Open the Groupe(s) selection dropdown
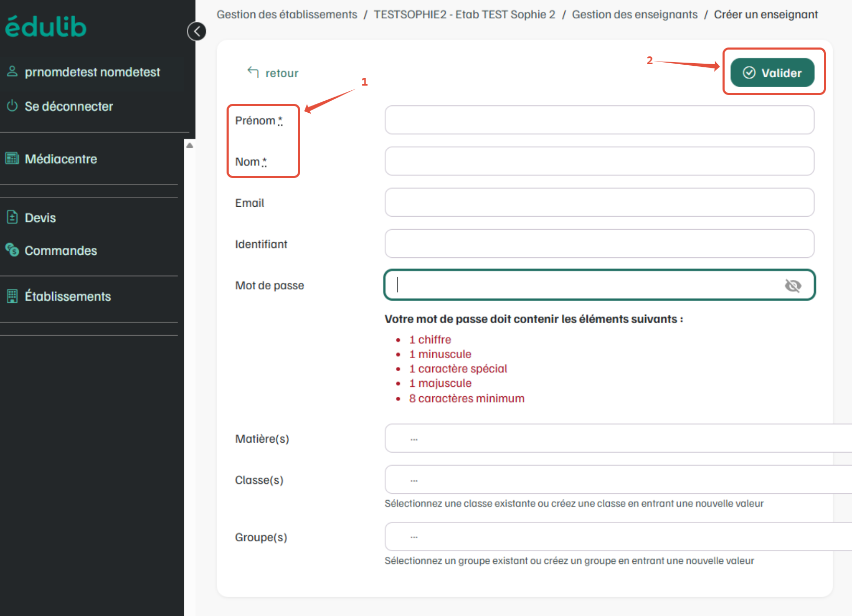This screenshot has width=852, height=616. [618, 537]
